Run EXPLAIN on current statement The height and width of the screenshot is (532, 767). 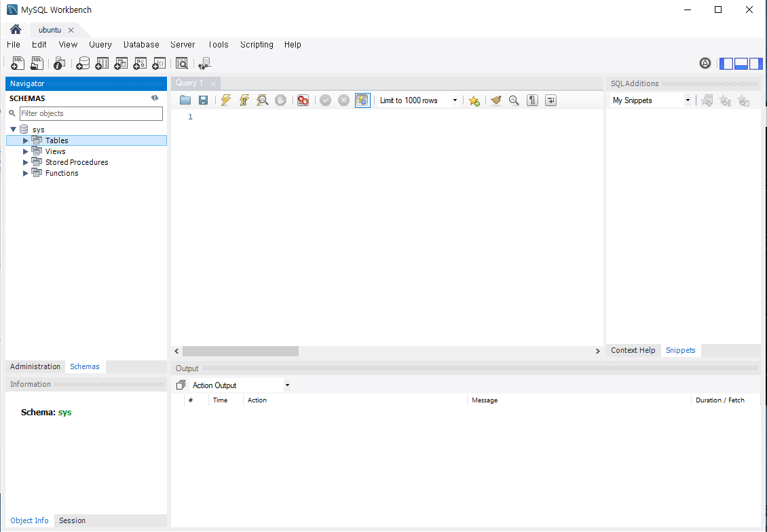(263, 100)
